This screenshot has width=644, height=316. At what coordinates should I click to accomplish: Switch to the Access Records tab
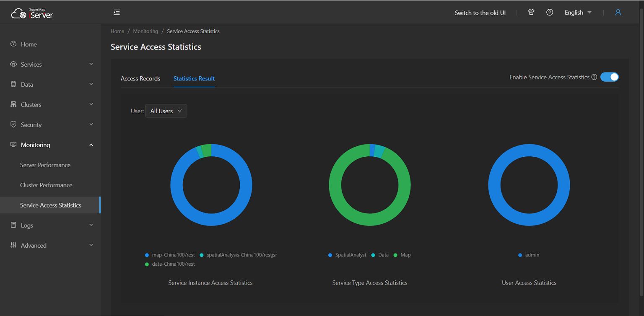tap(140, 78)
